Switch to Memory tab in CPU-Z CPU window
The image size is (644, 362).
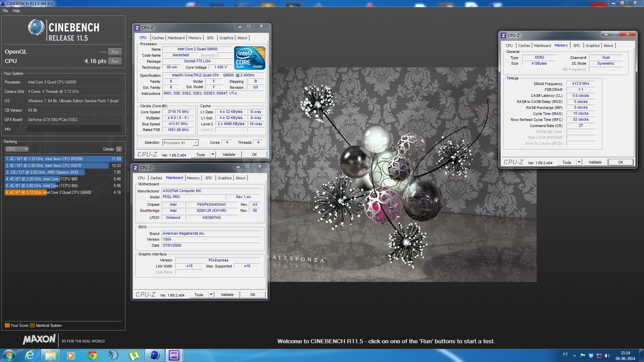195,38
